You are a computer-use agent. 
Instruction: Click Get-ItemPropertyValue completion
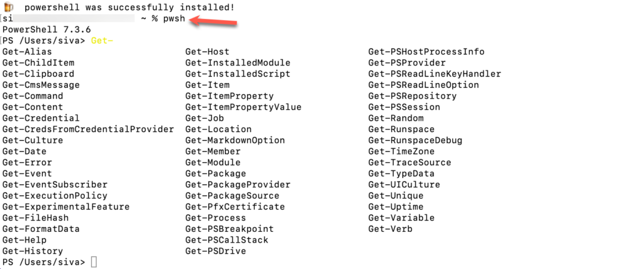243,107
